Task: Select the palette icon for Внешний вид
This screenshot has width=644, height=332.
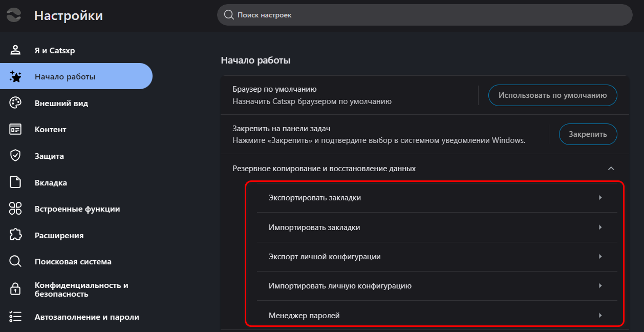Action: click(x=15, y=103)
